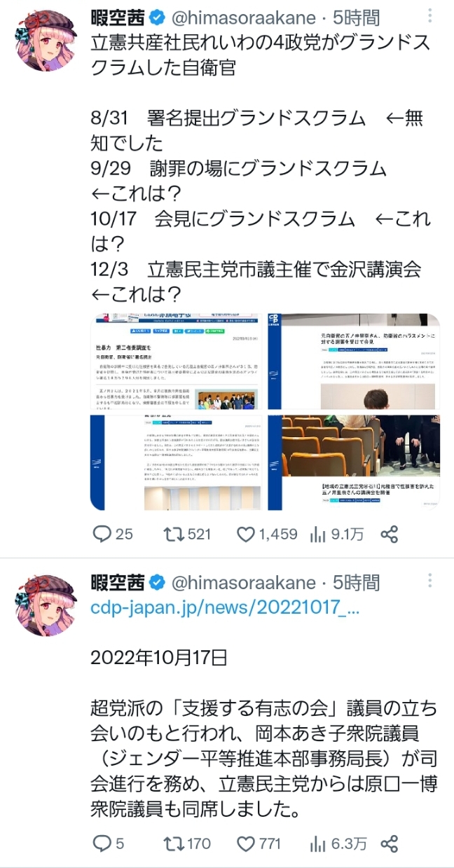Viewport: 454px width, 868px height.
Task: Open the cdp-japan.jp/news link
Action: click(x=225, y=608)
